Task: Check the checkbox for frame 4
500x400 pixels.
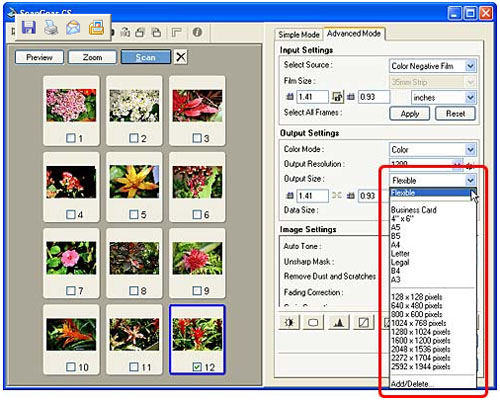Action: tap(71, 214)
